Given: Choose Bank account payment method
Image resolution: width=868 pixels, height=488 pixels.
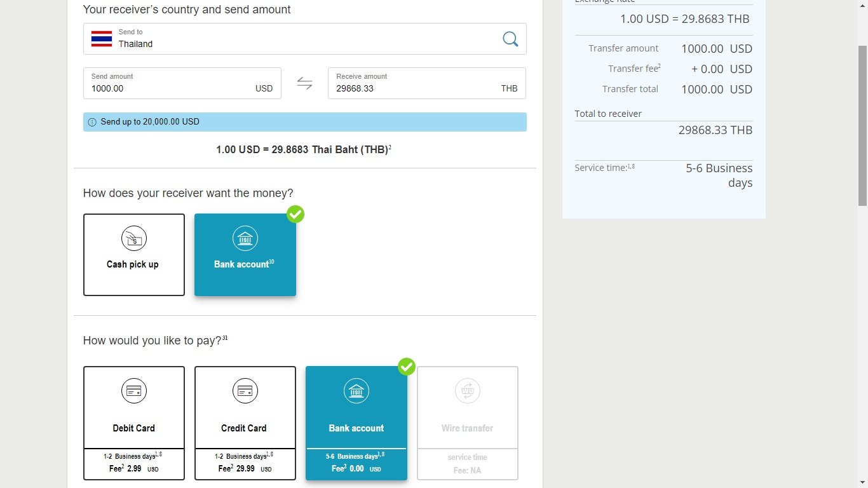Looking at the screenshot, I should [356, 423].
